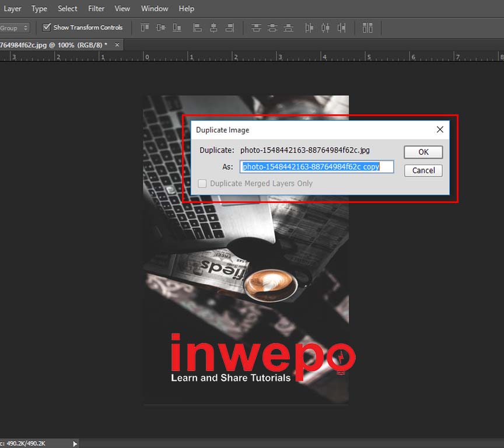Expand the status bar info arrow
The width and height of the screenshot is (504, 448).
point(75,444)
